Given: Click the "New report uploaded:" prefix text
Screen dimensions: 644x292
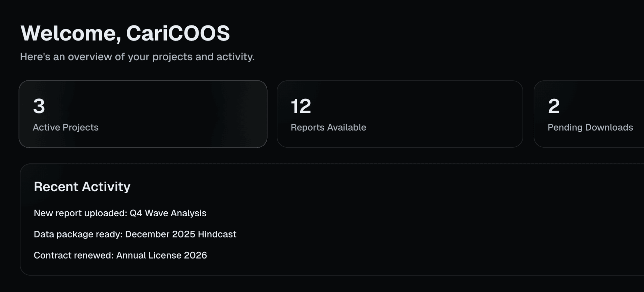Looking at the screenshot, I should click(x=80, y=213).
